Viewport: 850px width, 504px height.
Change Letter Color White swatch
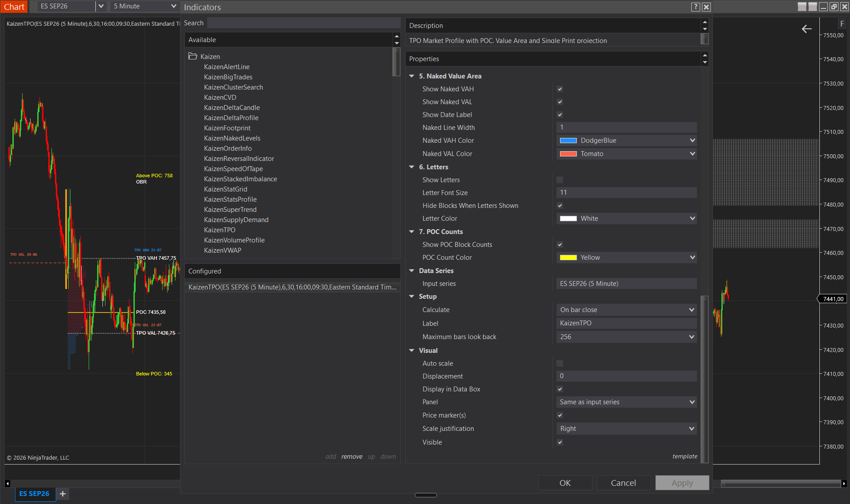568,219
